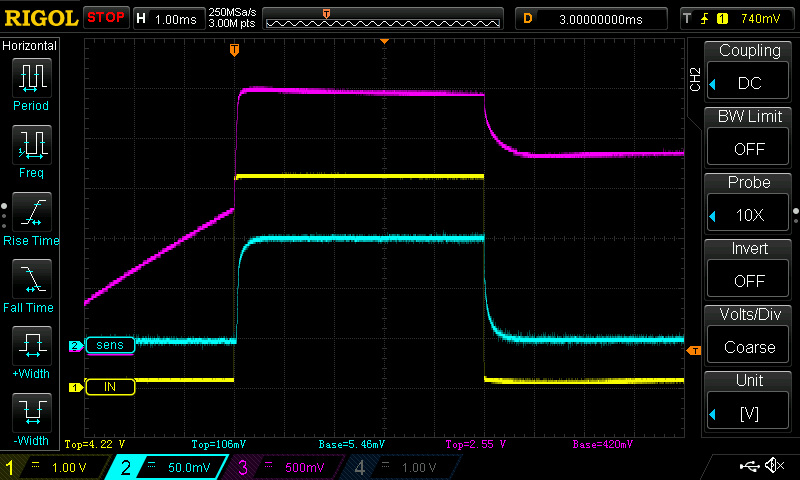Select channel 1 tab 1.00 V
Image resolution: width=800 pixels, height=480 pixels.
(55, 467)
